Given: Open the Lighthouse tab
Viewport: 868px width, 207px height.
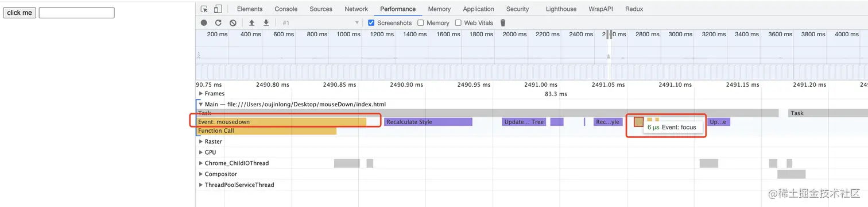Looking at the screenshot, I should tap(561, 9).
